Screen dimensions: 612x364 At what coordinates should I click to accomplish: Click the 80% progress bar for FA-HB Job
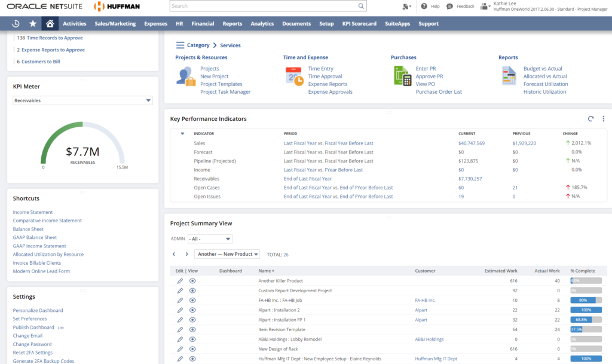tap(586, 301)
